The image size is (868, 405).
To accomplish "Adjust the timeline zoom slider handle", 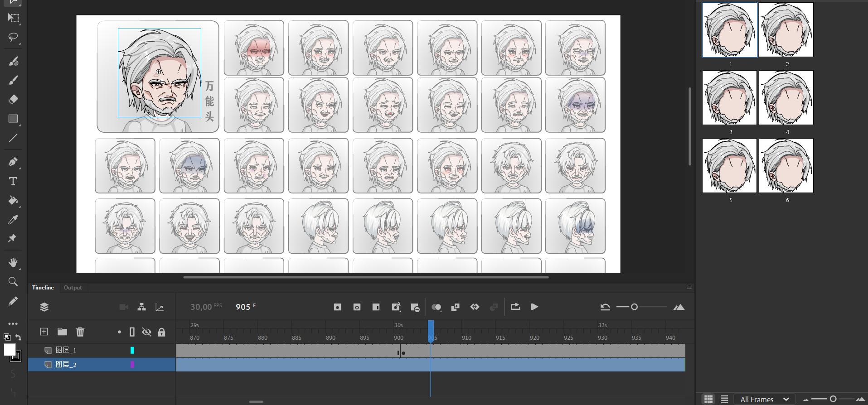I will [634, 307].
